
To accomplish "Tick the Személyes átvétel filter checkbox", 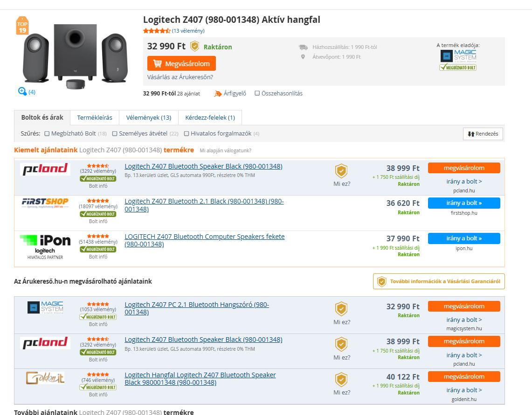I will point(115,134).
